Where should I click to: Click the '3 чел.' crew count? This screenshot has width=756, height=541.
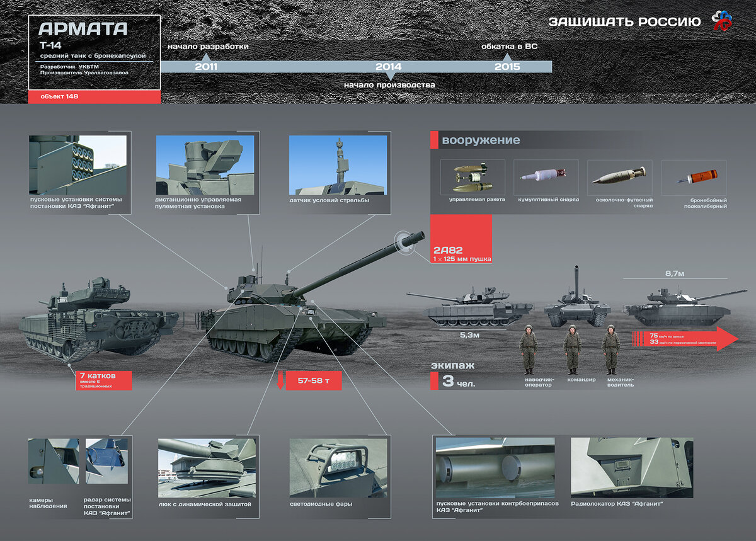pyautogui.click(x=458, y=381)
